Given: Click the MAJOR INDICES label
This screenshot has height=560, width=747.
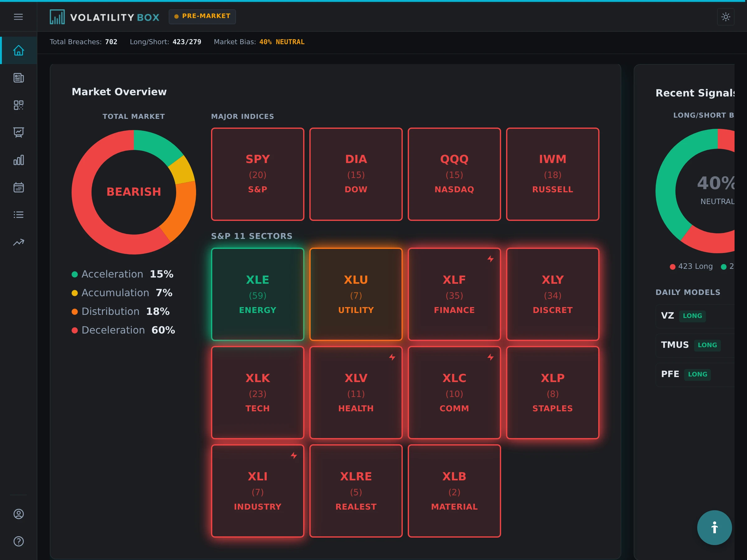Looking at the screenshot, I should (242, 116).
